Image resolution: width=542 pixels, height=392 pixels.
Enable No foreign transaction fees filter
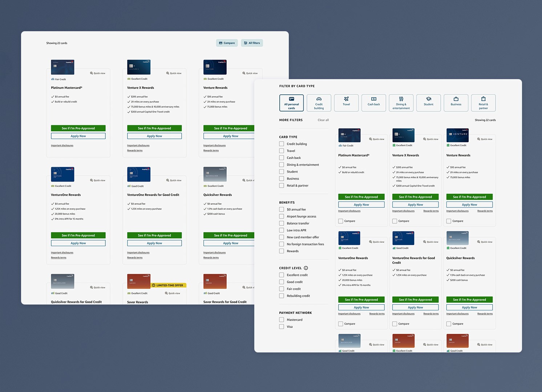click(x=282, y=244)
